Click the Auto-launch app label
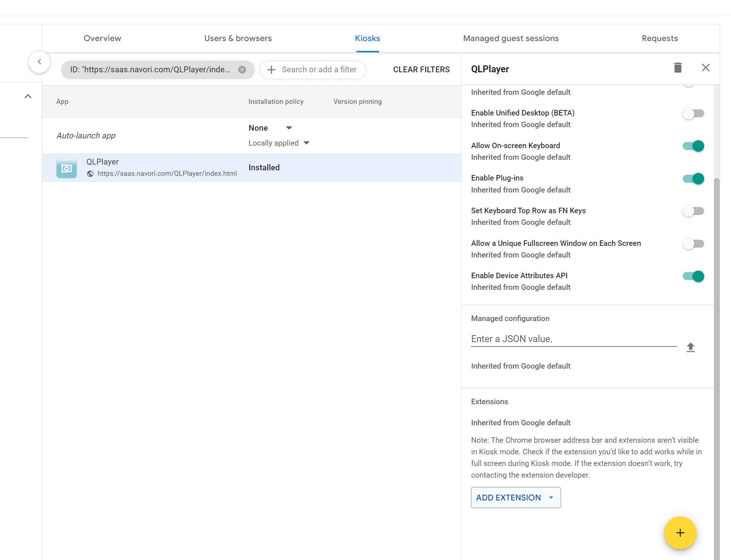The width and height of the screenshot is (731, 560). (x=86, y=136)
